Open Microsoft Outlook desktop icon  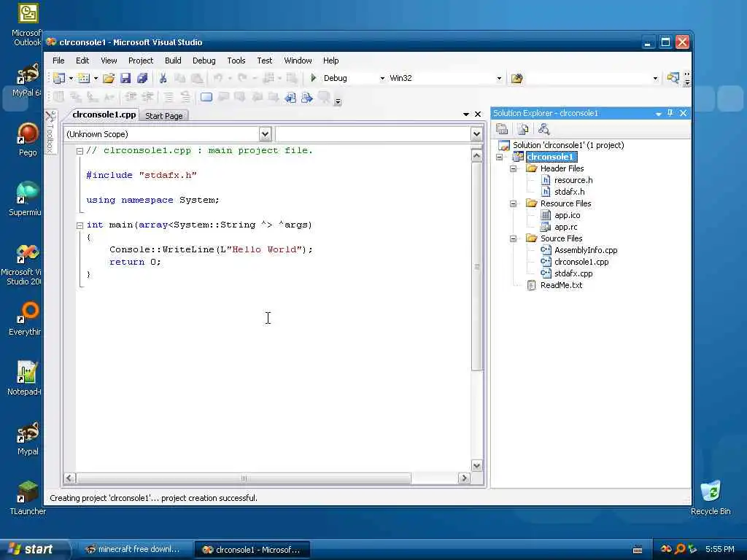click(28, 25)
